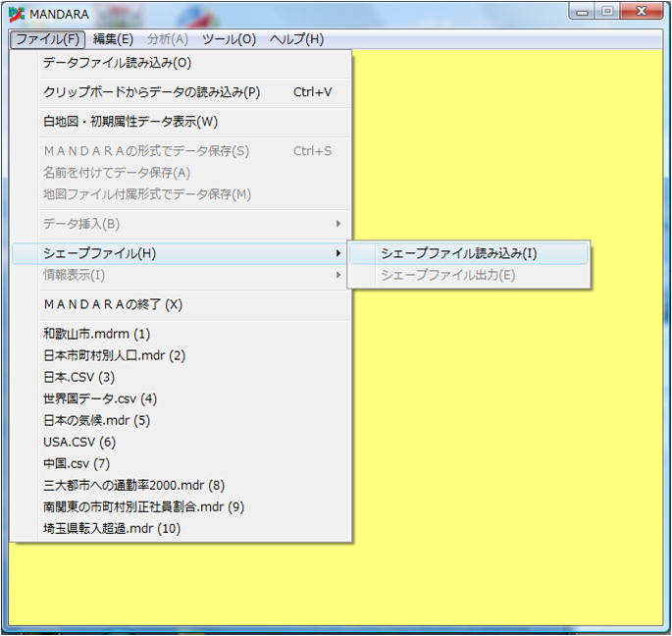
Task: Choose クリップボードからデータの読み込み(P)
Action: coord(182,92)
